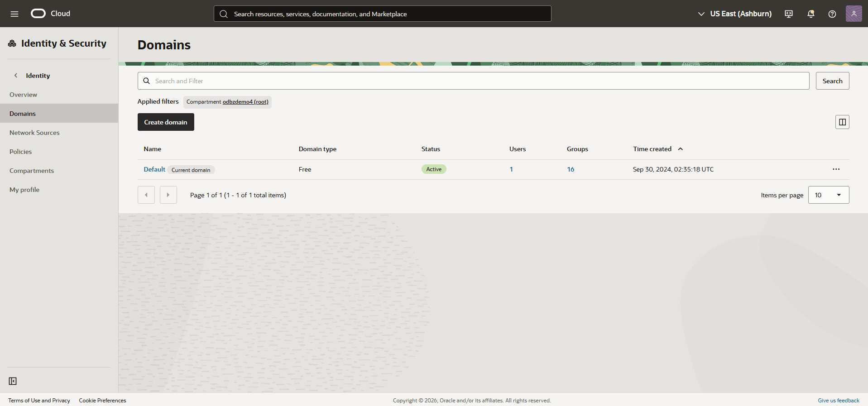Click the Sep 30, 2024 creation time
868x406 pixels.
click(673, 169)
